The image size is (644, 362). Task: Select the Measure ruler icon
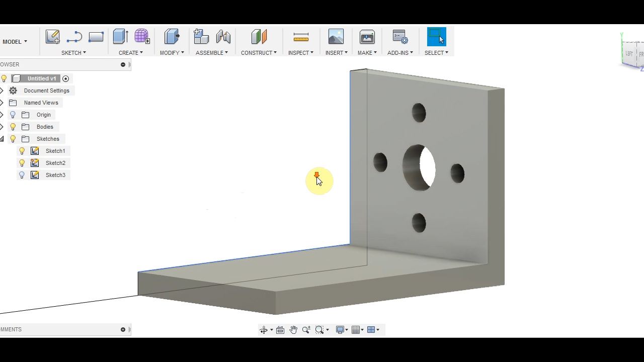[x=301, y=37]
